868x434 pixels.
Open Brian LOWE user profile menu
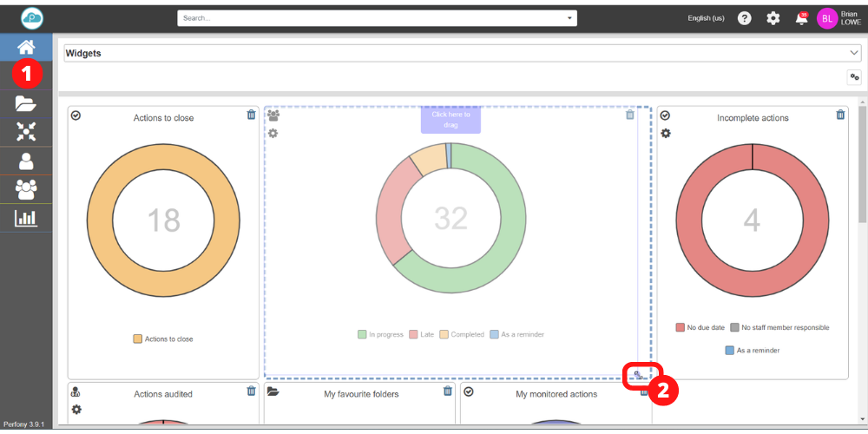[x=838, y=18]
